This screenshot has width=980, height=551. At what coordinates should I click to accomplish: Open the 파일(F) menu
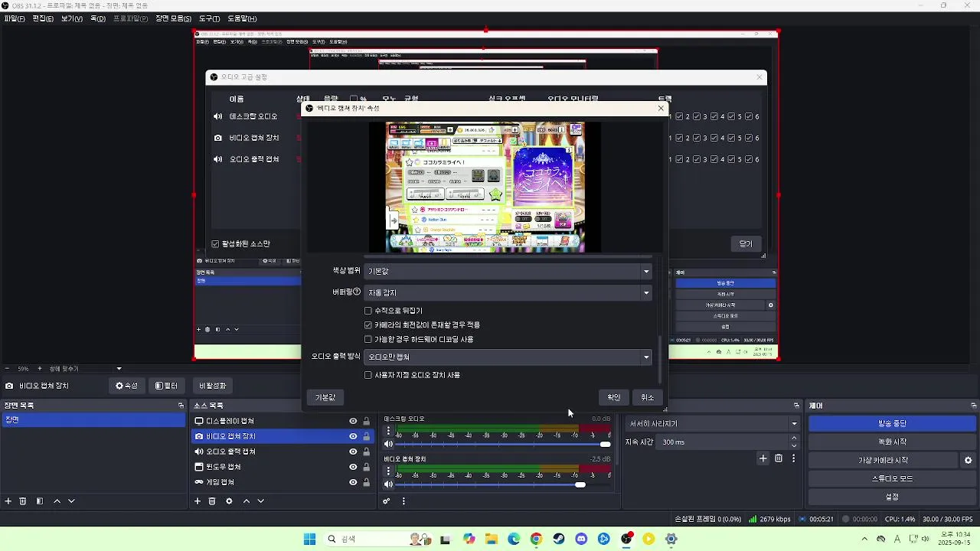[x=15, y=18]
